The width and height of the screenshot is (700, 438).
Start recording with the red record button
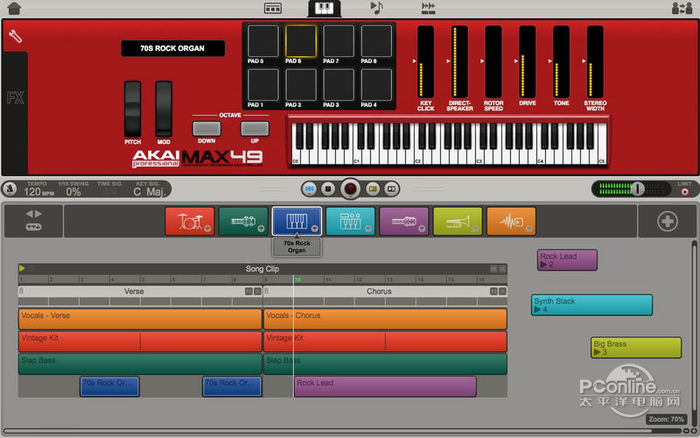[x=350, y=189]
